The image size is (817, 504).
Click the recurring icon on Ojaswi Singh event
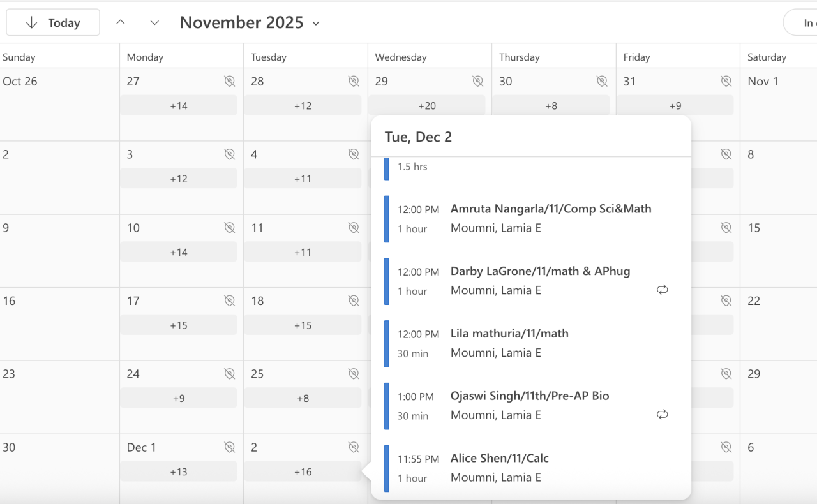tap(663, 415)
